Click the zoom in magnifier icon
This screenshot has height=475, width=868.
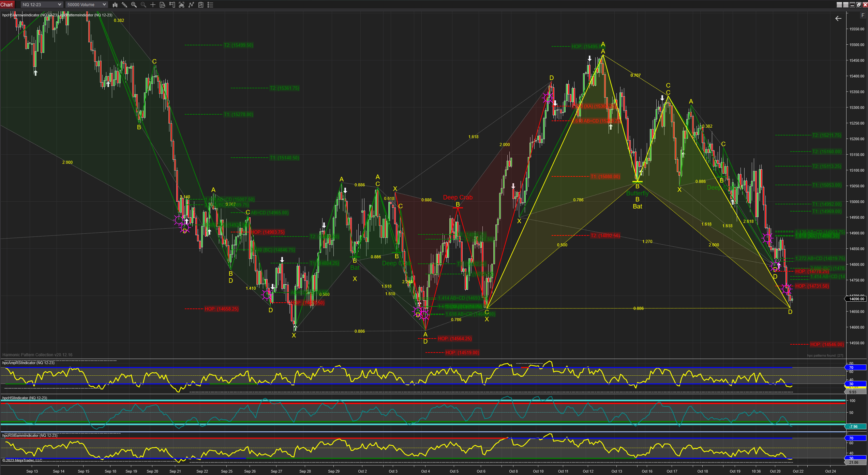tap(134, 5)
